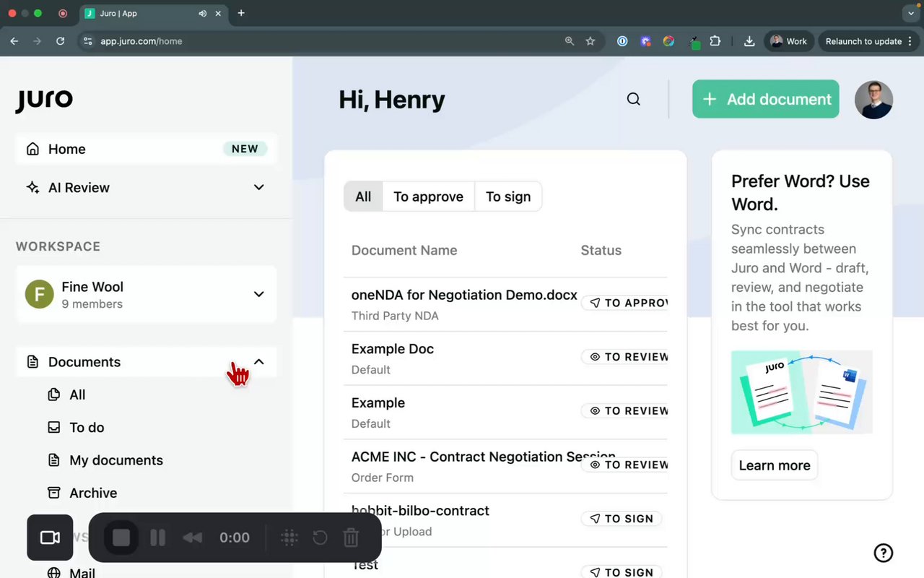
Task: Collapse the Documents section chevron
Action: [259, 361]
